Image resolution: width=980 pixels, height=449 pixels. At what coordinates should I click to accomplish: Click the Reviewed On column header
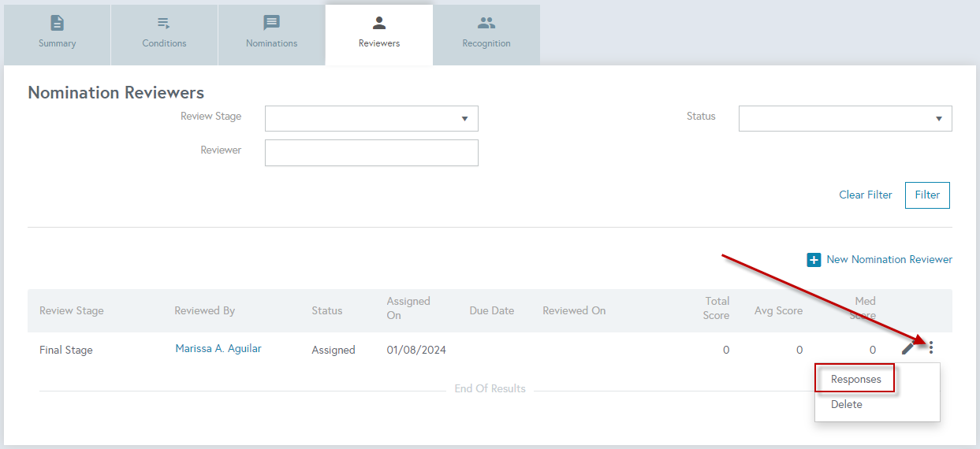pos(574,310)
